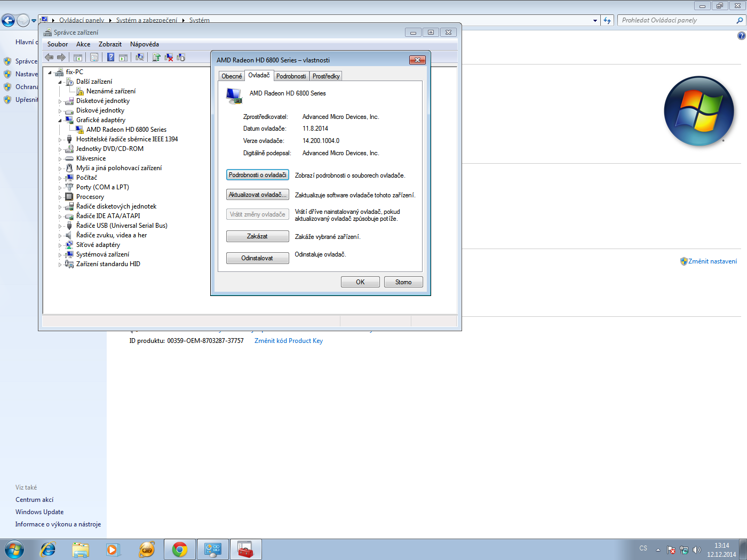Screen dimensions: 747x560
Task: Switch to Google Chrome on the taskbar
Action: 180,549
